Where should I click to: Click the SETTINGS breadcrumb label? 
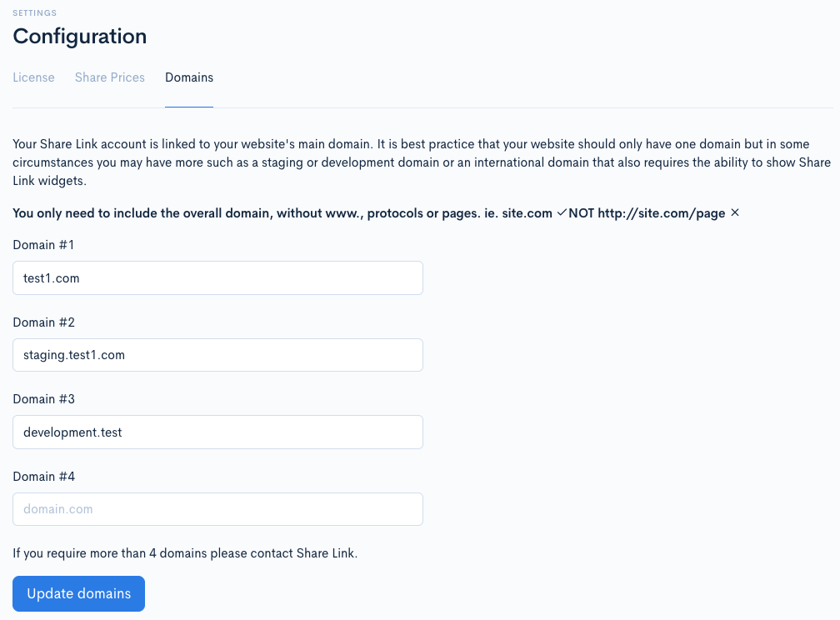point(34,12)
